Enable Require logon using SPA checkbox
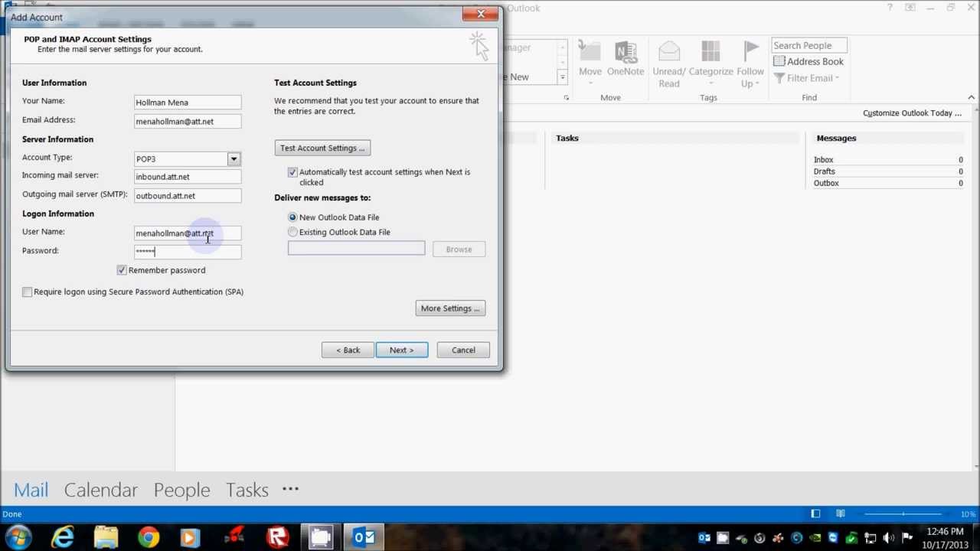 coord(28,292)
